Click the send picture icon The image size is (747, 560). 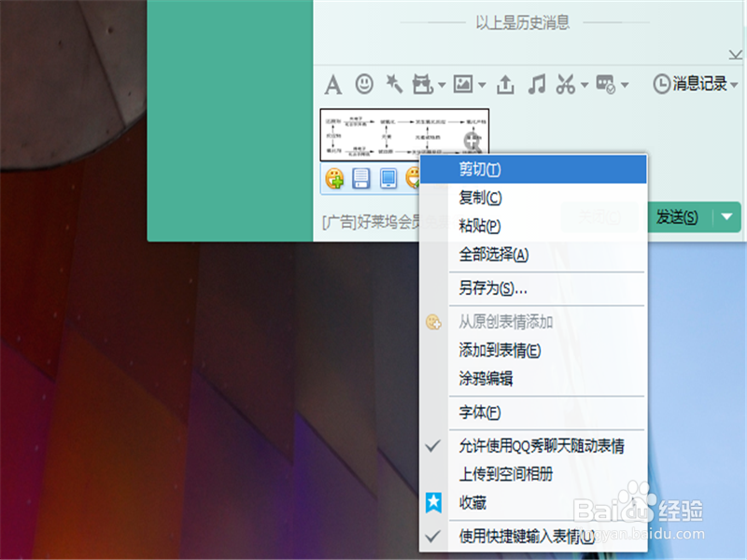pyautogui.click(x=462, y=84)
